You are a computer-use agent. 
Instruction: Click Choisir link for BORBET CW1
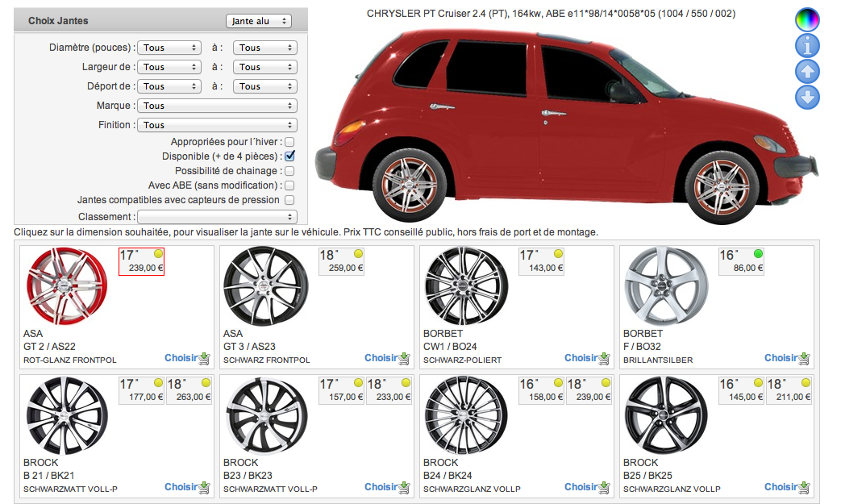coord(581,358)
